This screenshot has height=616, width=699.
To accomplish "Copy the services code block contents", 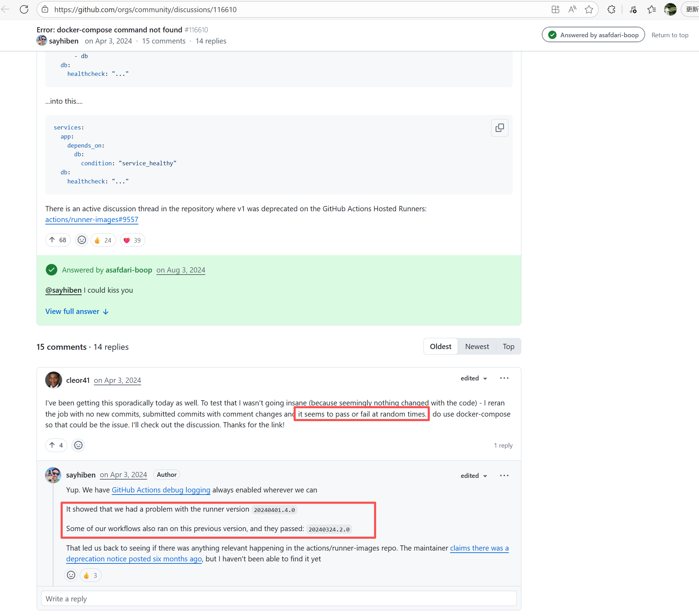I will pyautogui.click(x=499, y=128).
